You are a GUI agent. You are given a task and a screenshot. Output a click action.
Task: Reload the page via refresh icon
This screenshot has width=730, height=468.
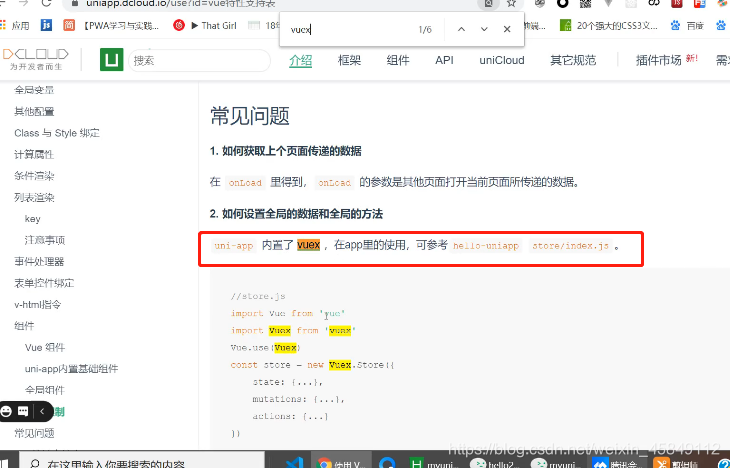(x=46, y=3)
